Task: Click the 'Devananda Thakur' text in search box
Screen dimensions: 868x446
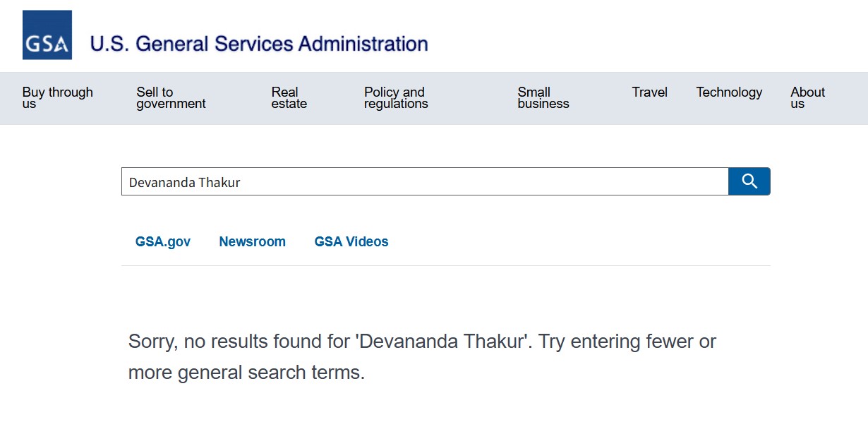Action: coord(185,182)
